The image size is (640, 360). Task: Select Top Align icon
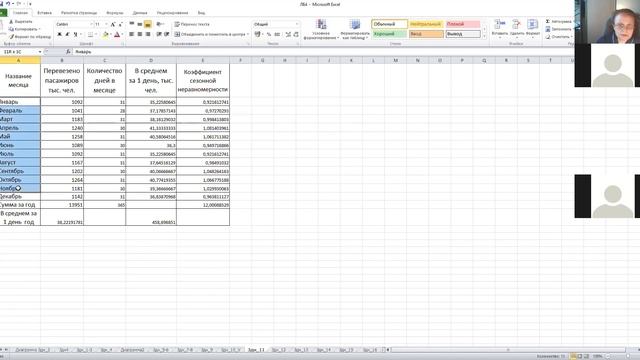point(132,24)
